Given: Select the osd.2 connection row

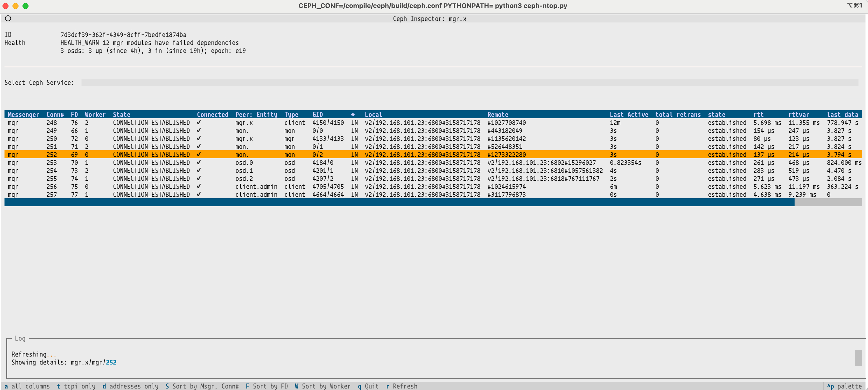Looking at the screenshot, I should pyautogui.click(x=433, y=179).
